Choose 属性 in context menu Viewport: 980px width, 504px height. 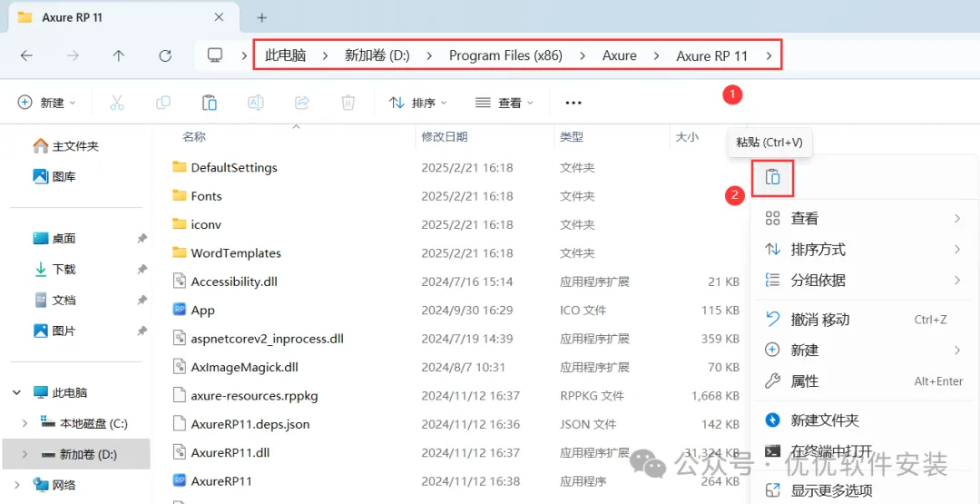pos(863,380)
